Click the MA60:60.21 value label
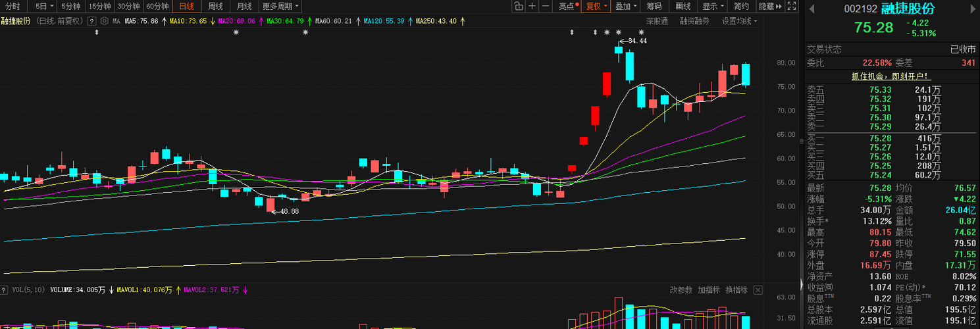Viewport: 980px width, 329px height. click(x=333, y=21)
